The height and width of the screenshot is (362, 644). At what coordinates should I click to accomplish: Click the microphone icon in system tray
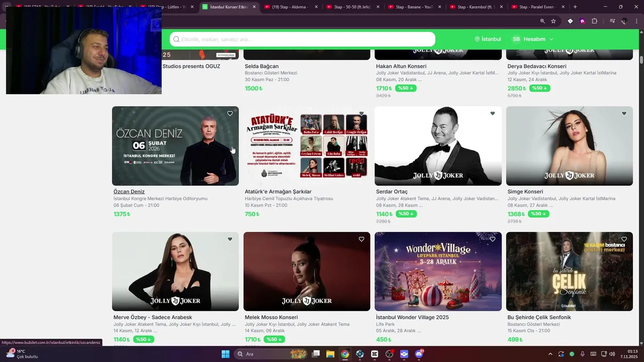[x=583, y=354]
